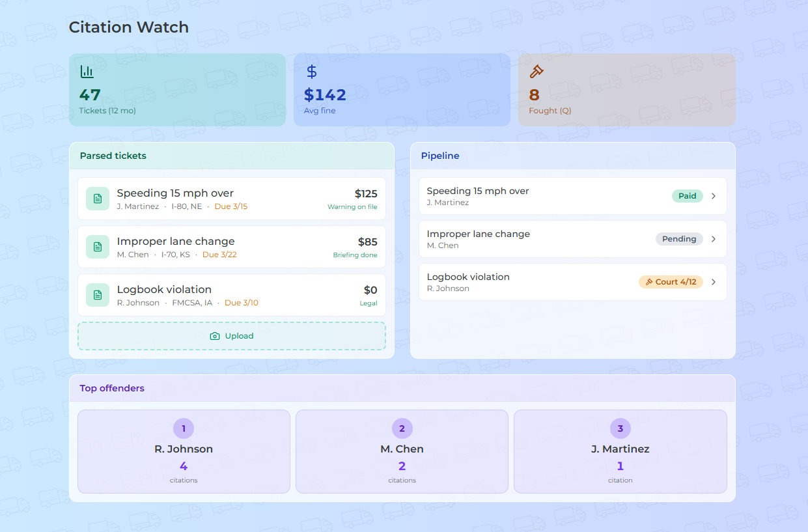808x532 pixels.
Task: Toggle the Paid status on Speeding ticket
Action: click(687, 195)
